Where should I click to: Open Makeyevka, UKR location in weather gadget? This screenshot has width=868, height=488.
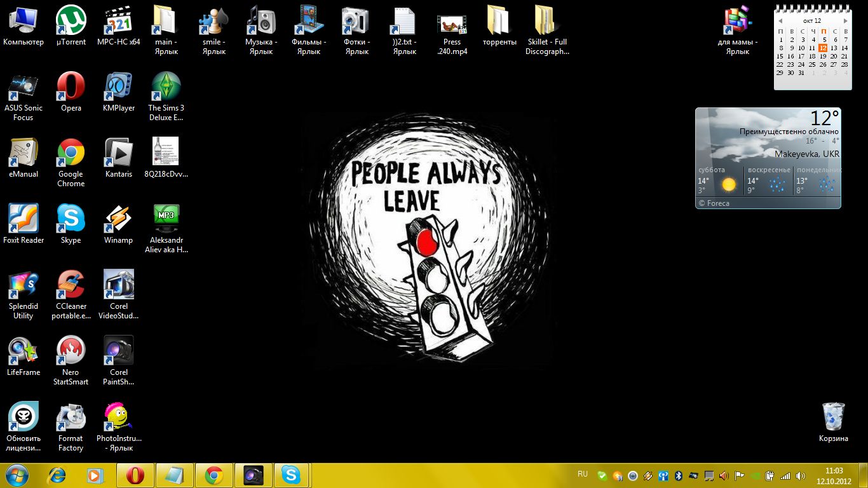point(807,154)
